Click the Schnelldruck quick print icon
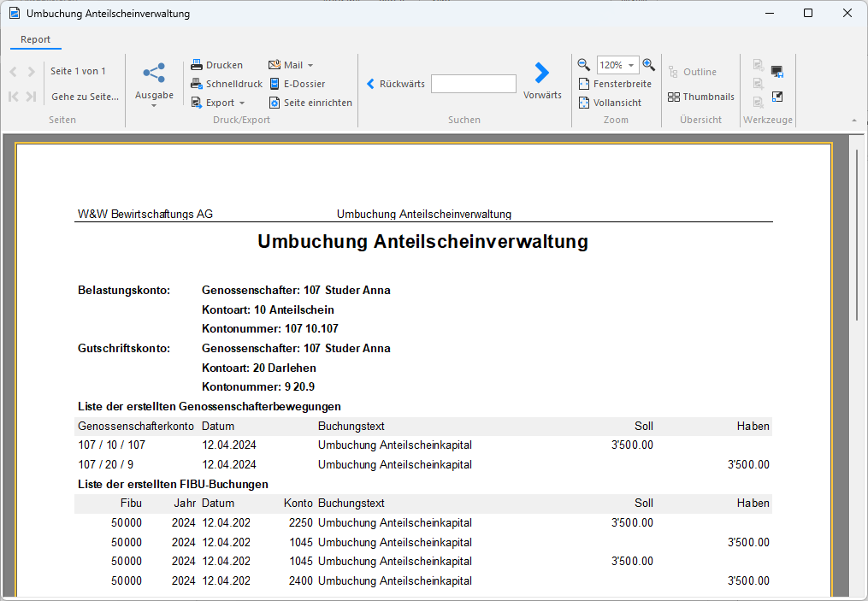The image size is (868, 601). (x=197, y=84)
